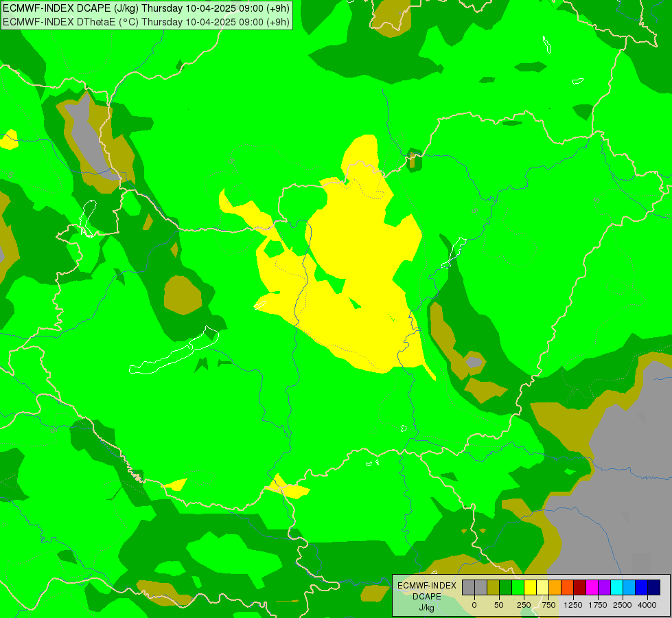Click the dark red legend swatch
Image resolution: width=672 pixels, height=618 pixels.
[580, 588]
